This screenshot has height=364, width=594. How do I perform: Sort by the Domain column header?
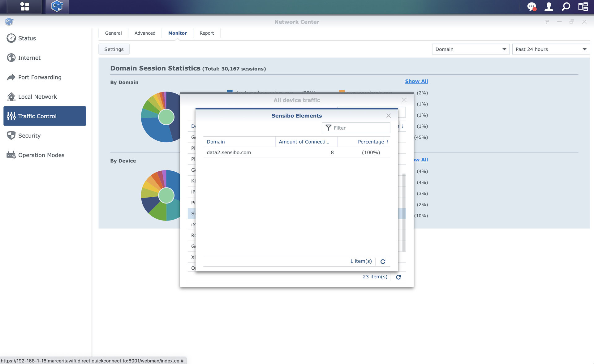click(x=239, y=142)
